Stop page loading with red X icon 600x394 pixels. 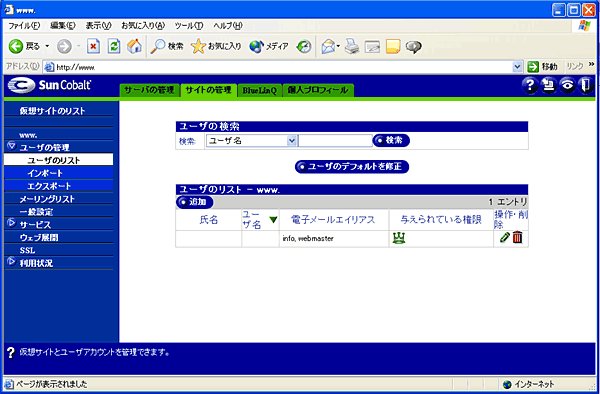coord(93,47)
